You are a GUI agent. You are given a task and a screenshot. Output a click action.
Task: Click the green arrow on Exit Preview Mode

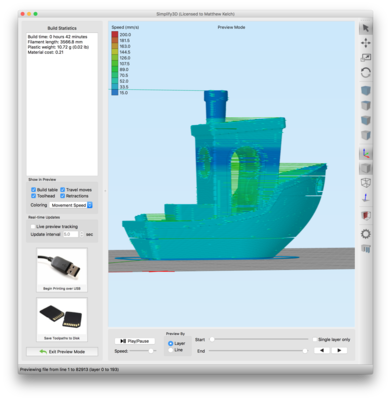[x=43, y=352]
